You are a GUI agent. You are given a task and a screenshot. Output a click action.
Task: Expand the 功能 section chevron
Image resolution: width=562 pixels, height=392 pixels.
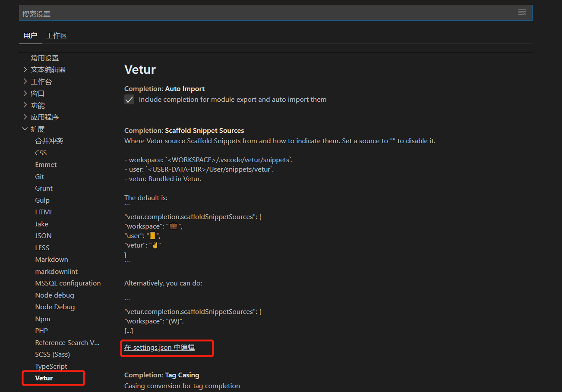(25, 105)
